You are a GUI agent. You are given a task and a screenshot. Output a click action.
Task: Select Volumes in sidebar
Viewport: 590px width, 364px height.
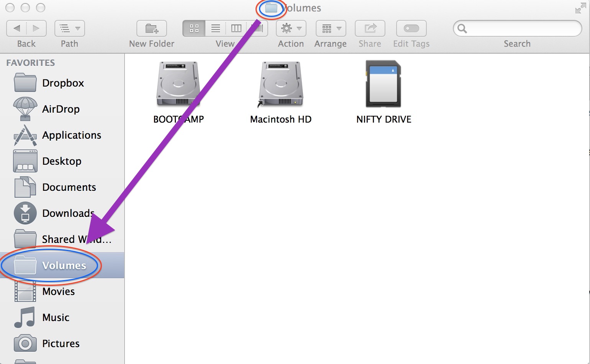pyautogui.click(x=62, y=265)
